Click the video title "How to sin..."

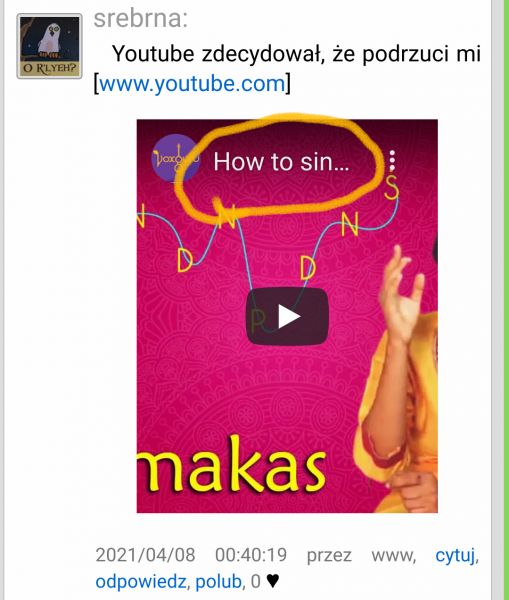pos(281,161)
